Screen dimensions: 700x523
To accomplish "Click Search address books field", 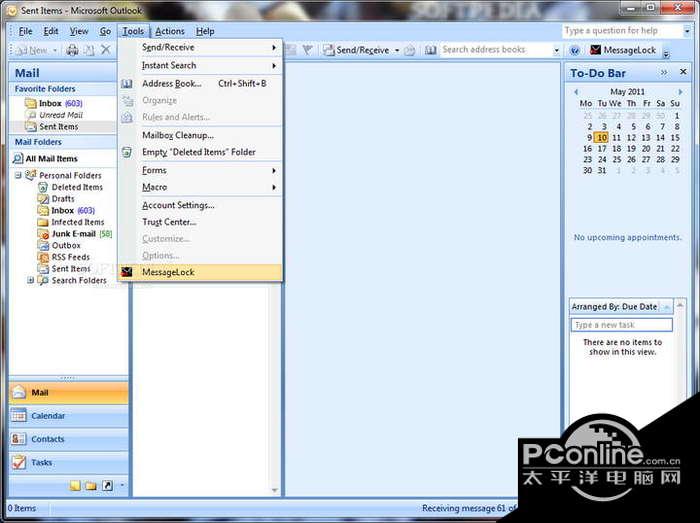I will click(496, 50).
